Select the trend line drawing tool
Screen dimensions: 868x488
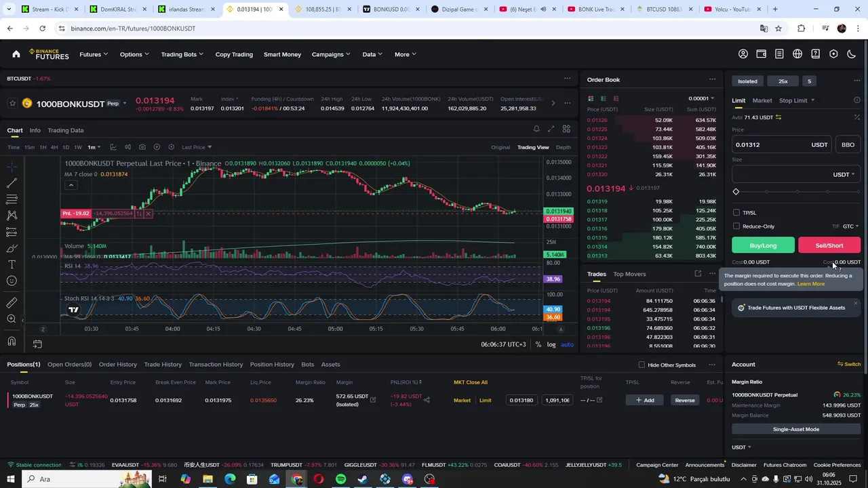coord(12,183)
